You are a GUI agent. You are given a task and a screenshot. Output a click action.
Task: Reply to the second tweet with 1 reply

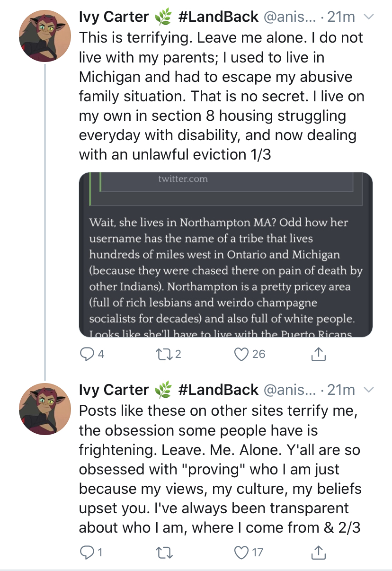point(86,552)
